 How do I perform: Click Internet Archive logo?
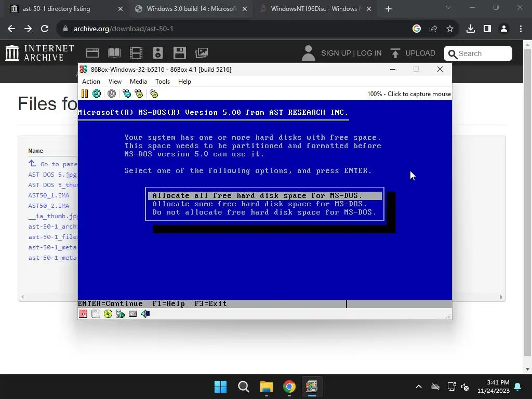tap(39, 53)
